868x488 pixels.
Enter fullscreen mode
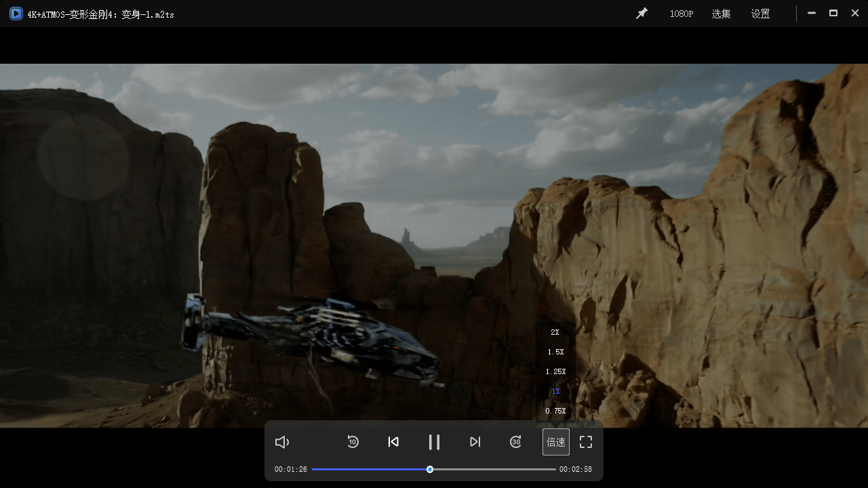tap(586, 442)
